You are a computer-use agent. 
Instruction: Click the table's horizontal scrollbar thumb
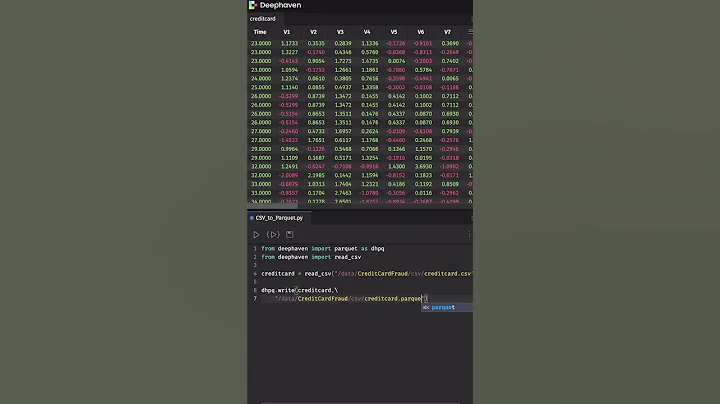273,206
